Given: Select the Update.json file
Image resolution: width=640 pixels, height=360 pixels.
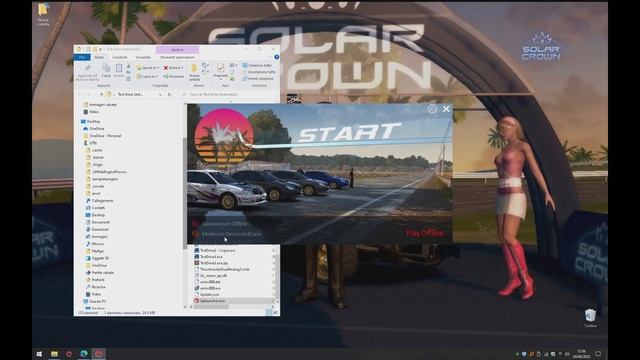Looking at the screenshot, I should coord(207,294).
